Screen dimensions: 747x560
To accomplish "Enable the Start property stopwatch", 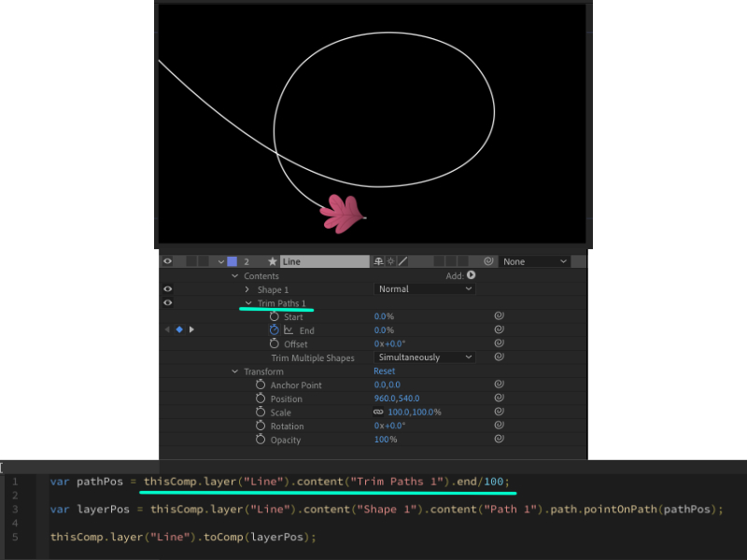I will point(274,316).
